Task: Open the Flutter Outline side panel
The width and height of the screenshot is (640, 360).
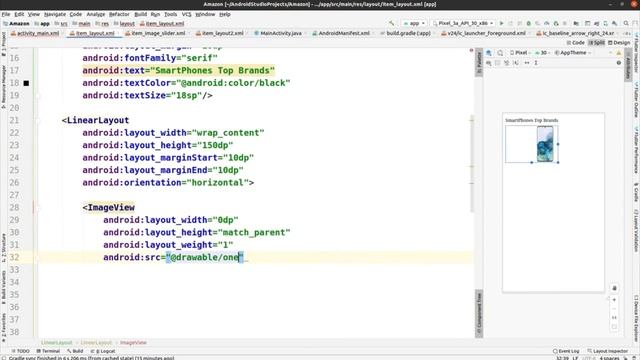Action: (x=636, y=100)
